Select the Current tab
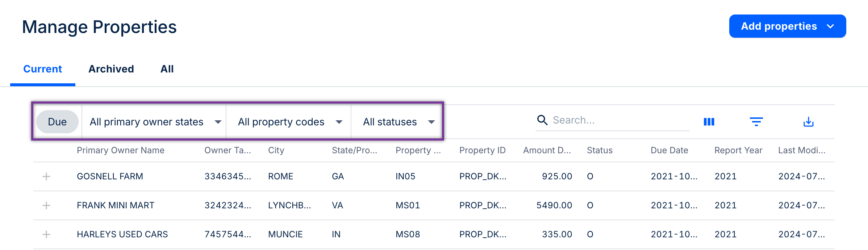Image resolution: width=868 pixels, height=250 pixels. tap(43, 69)
